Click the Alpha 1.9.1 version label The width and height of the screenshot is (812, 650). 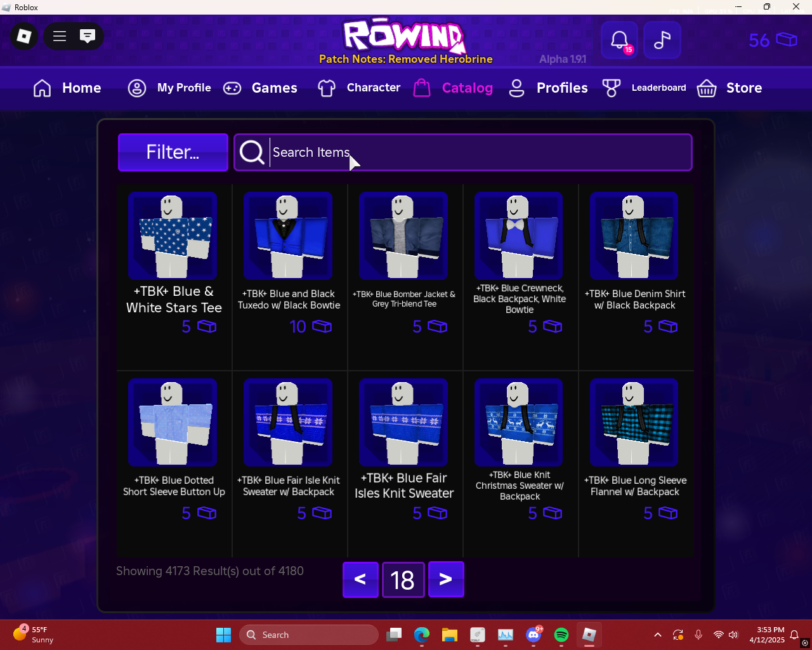(x=563, y=59)
